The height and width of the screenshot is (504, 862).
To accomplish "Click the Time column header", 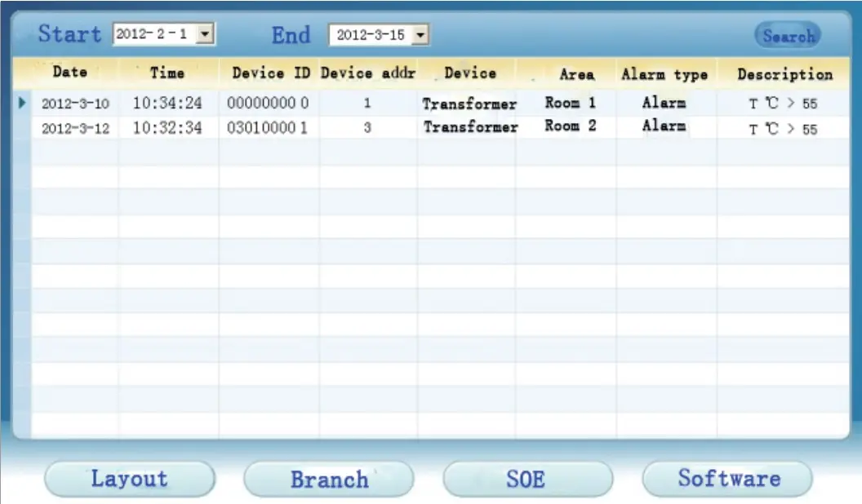I will click(x=167, y=73).
